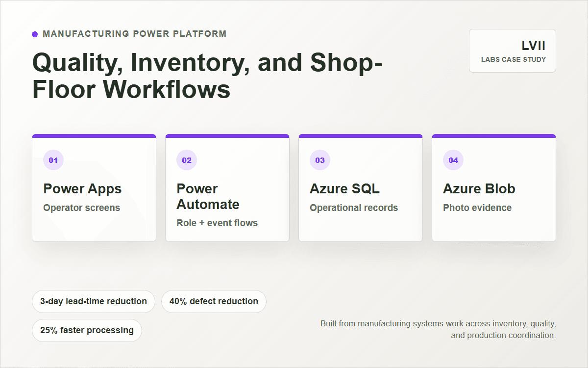Image resolution: width=588 pixels, height=368 pixels.
Task: Click the Photo evidence subtitle
Action: click(x=477, y=208)
